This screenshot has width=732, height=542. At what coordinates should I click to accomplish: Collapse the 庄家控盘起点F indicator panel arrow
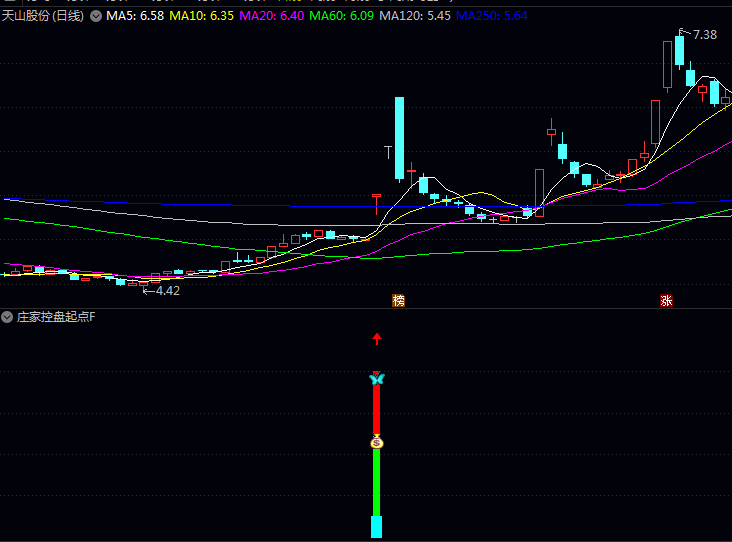point(7,317)
